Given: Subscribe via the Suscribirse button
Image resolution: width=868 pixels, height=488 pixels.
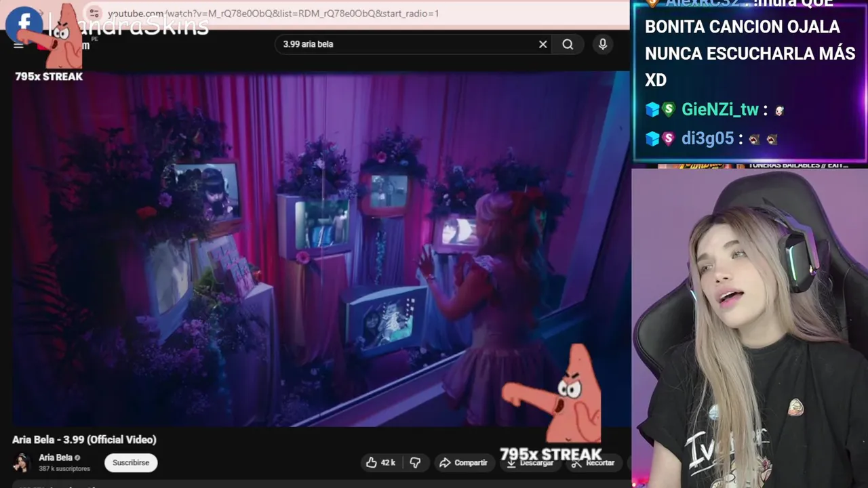Looking at the screenshot, I should (131, 462).
